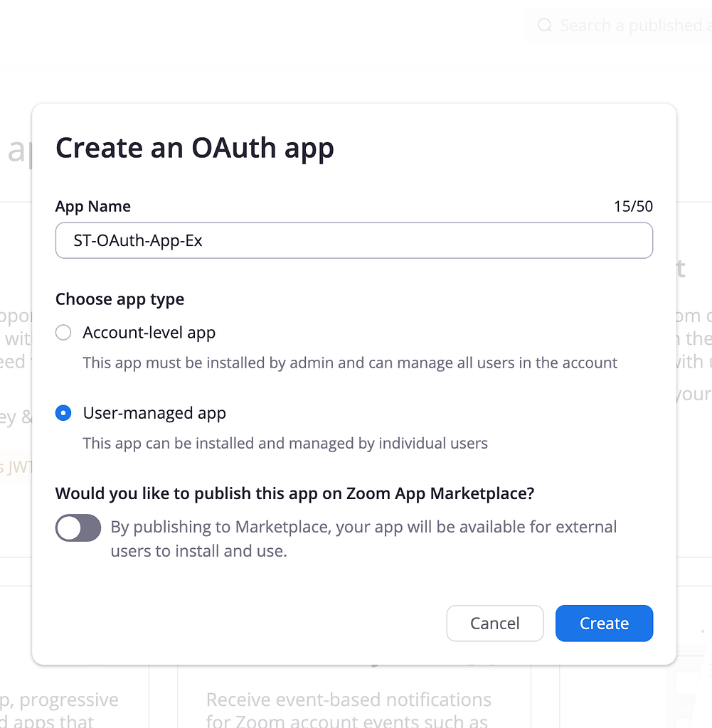The width and height of the screenshot is (712, 728).
Task: Click the publishing to Marketplace description text
Action: tap(364, 539)
